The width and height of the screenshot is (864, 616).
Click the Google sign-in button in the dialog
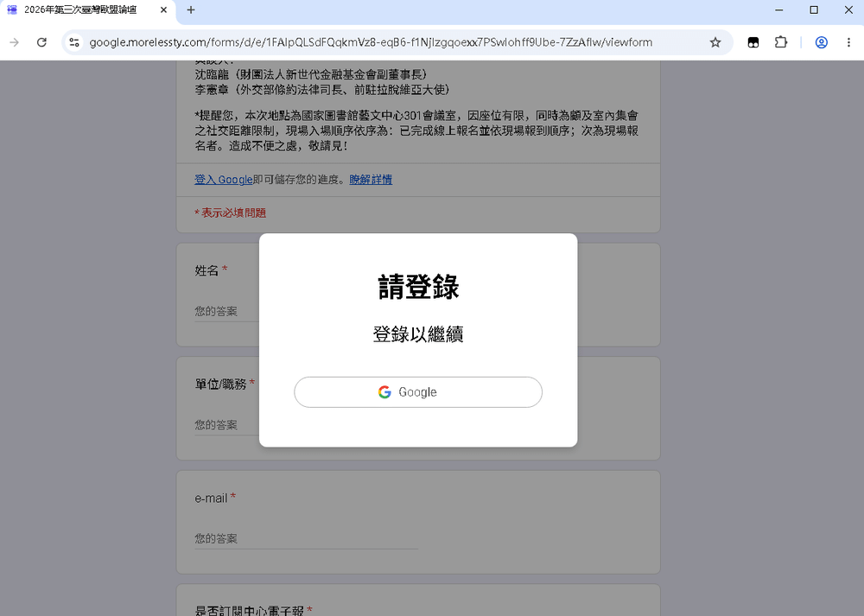[x=417, y=391]
